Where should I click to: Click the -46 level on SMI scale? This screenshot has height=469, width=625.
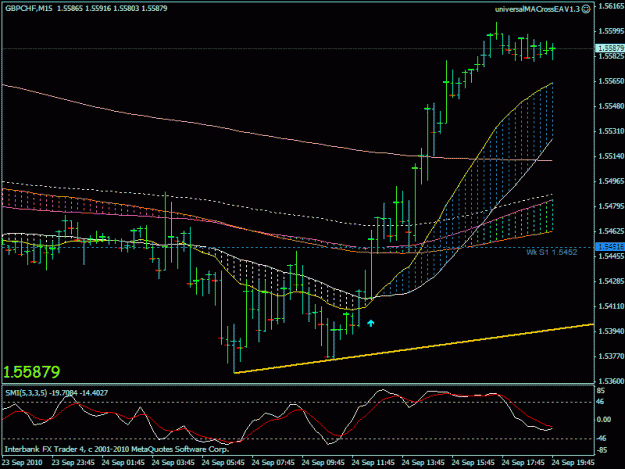tap(601, 438)
